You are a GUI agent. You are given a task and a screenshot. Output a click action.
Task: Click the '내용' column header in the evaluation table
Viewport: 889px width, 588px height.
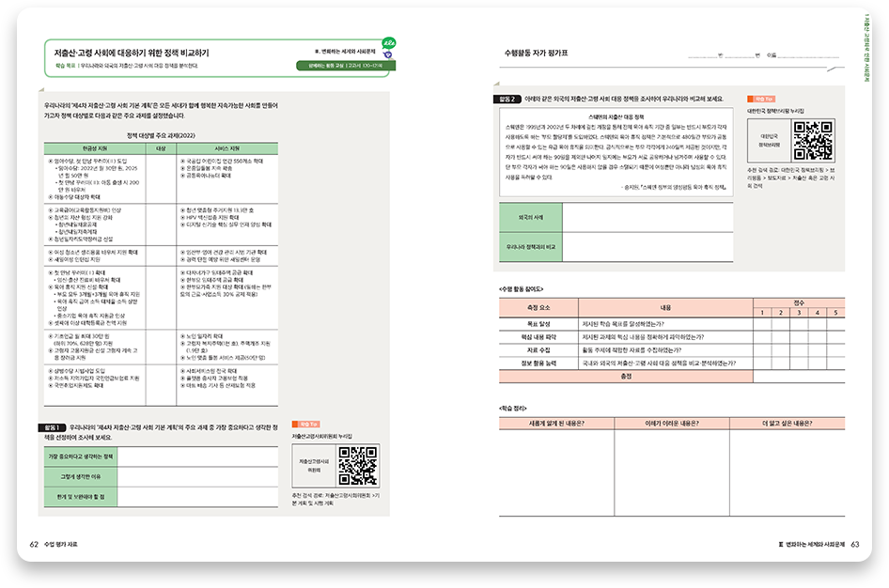[665, 307]
